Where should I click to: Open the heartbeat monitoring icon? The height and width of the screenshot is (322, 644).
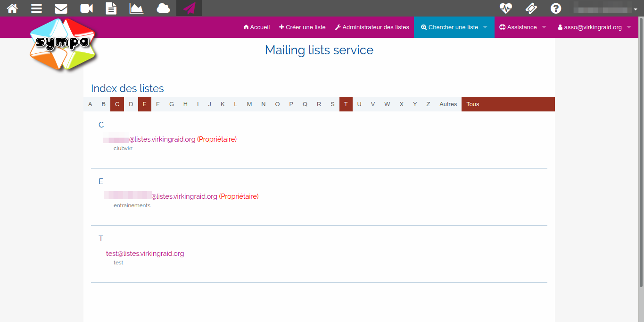point(506,8)
